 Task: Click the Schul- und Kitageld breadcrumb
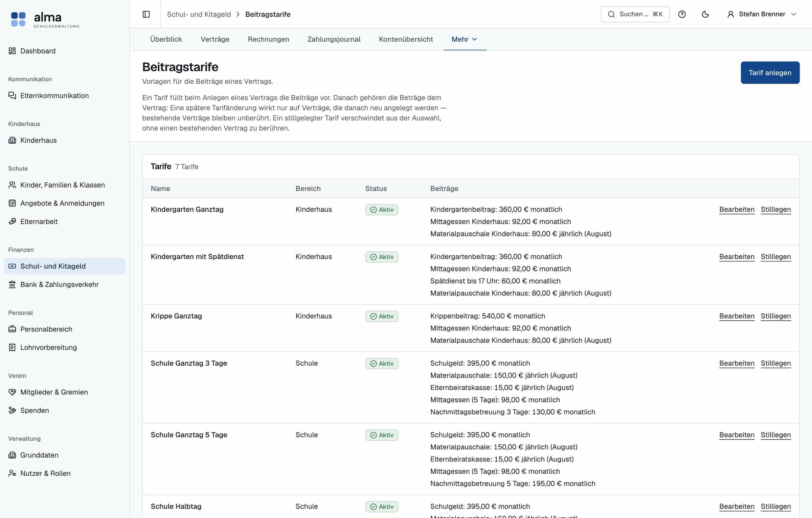(x=199, y=14)
